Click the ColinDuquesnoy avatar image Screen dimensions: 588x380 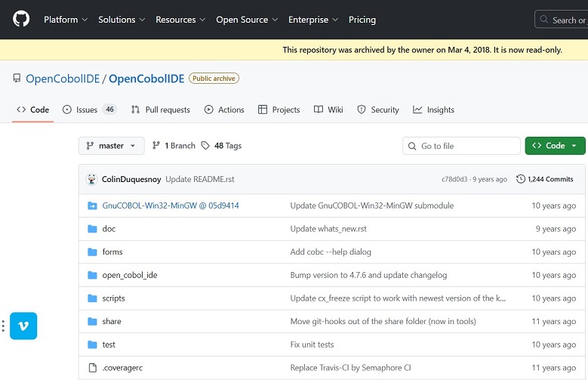(91, 179)
